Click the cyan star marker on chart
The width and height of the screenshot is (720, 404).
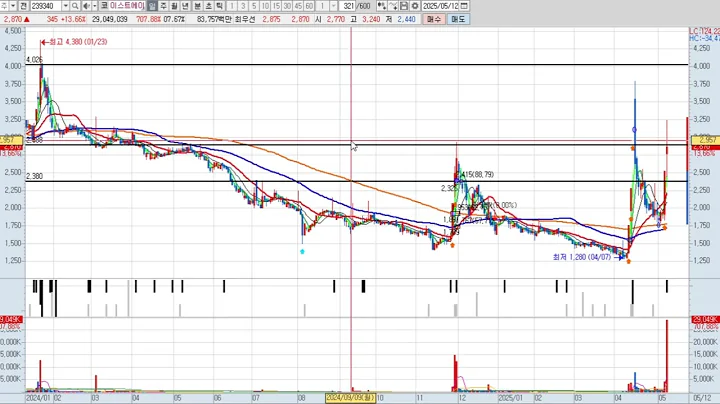[302, 251]
